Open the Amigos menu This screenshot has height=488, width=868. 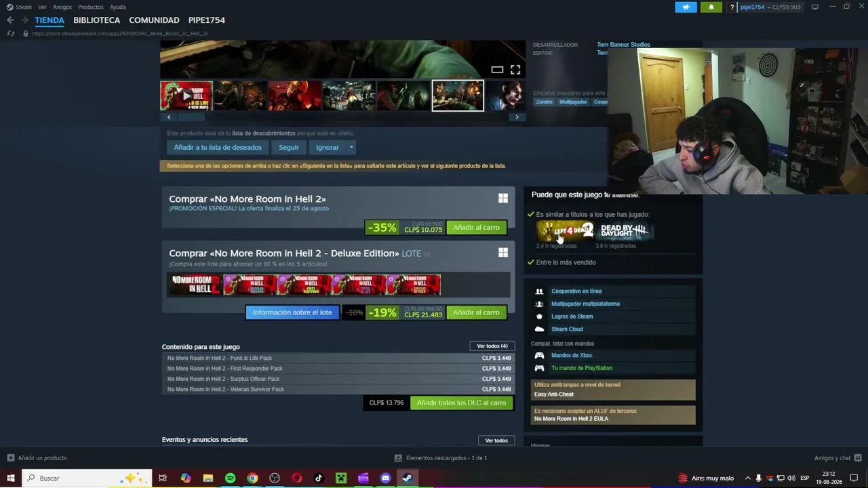point(62,7)
